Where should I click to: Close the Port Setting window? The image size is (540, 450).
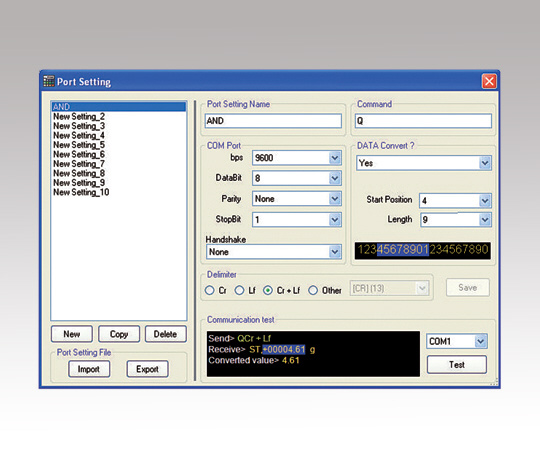click(489, 82)
